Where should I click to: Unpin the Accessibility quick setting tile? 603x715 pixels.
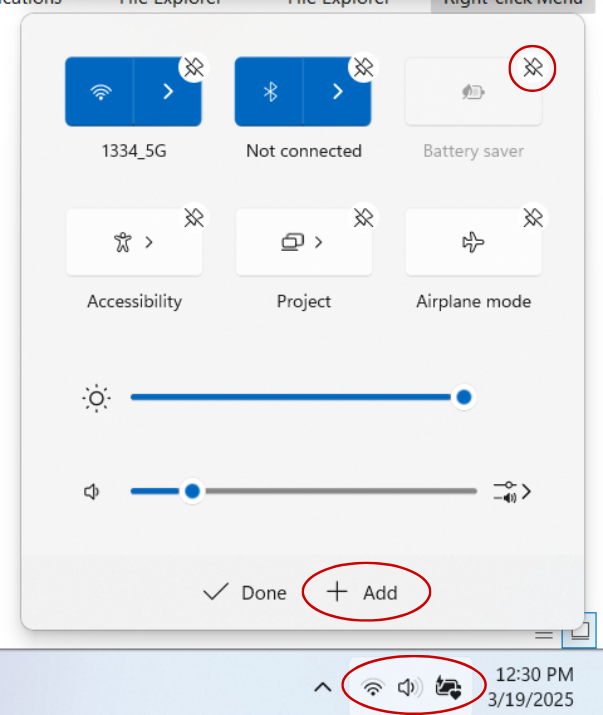193,218
